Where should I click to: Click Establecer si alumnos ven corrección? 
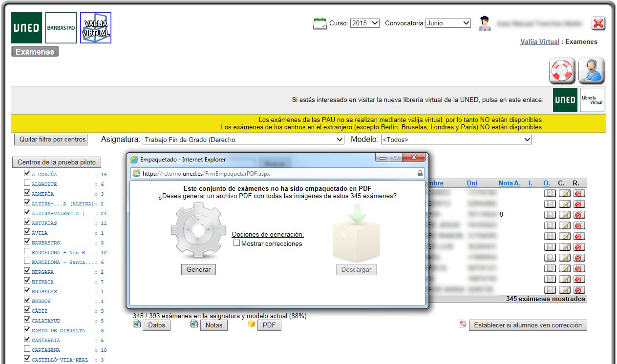point(528,325)
